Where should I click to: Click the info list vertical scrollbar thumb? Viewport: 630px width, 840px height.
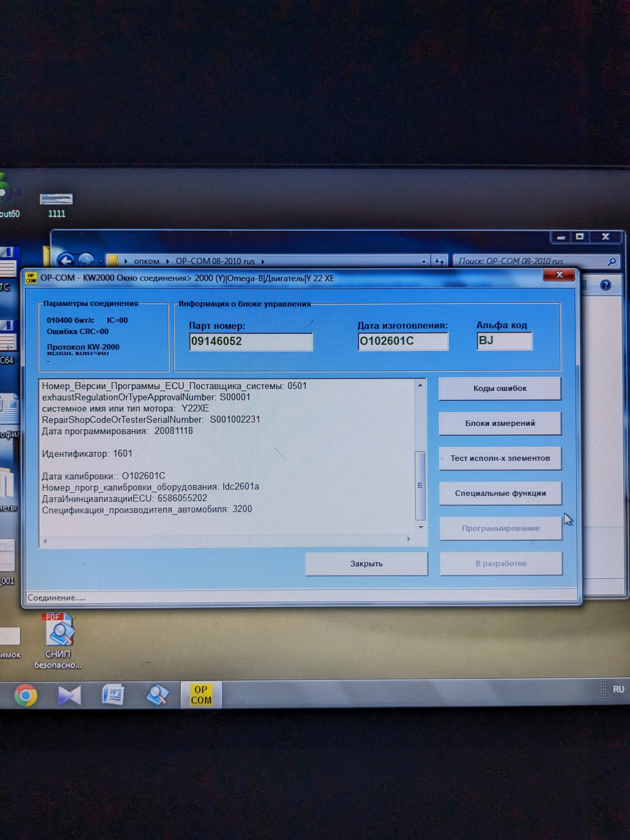[x=420, y=486]
